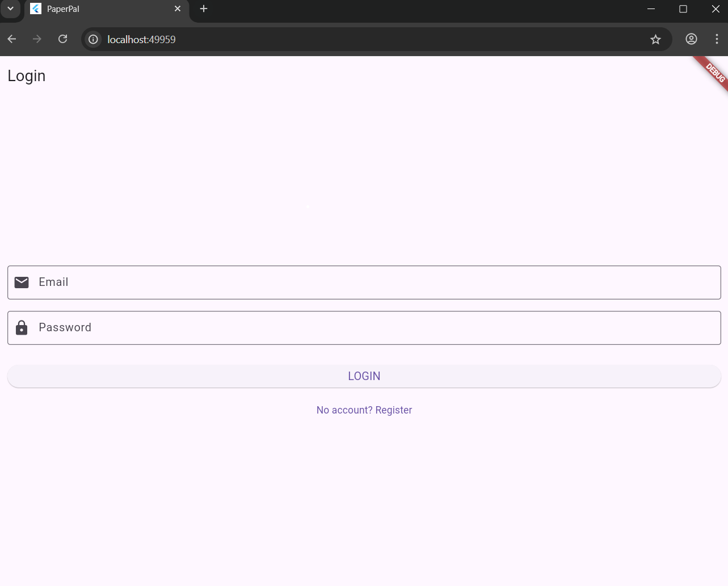Bookmark this page with the star icon
Image resolution: width=728 pixels, height=586 pixels.
(655, 39)
